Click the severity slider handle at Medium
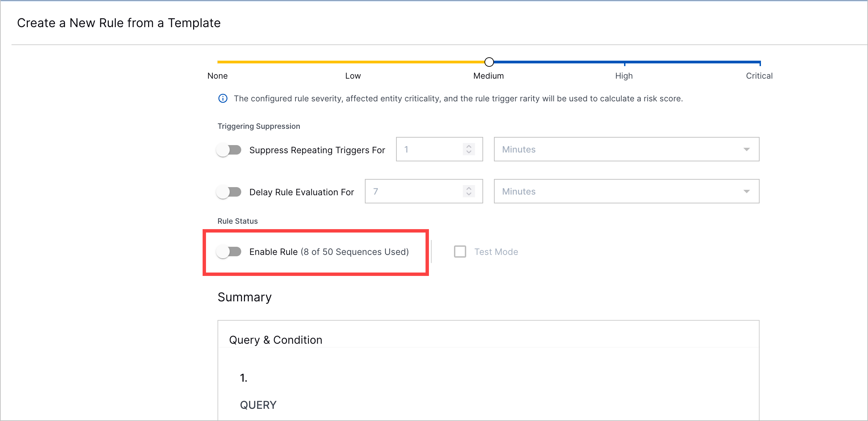The height and width of the screenshot is (421, 868). click(489, 62)
